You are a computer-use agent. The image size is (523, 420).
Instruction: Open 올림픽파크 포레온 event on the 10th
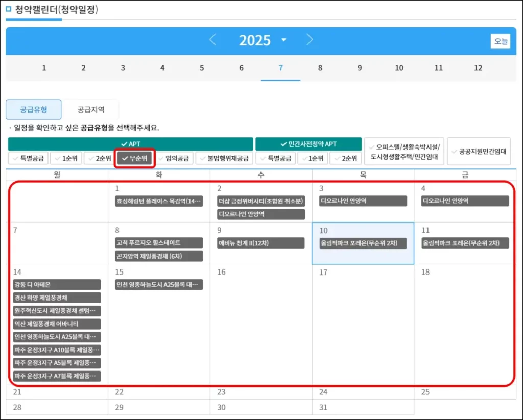click(x=363, y=243)
